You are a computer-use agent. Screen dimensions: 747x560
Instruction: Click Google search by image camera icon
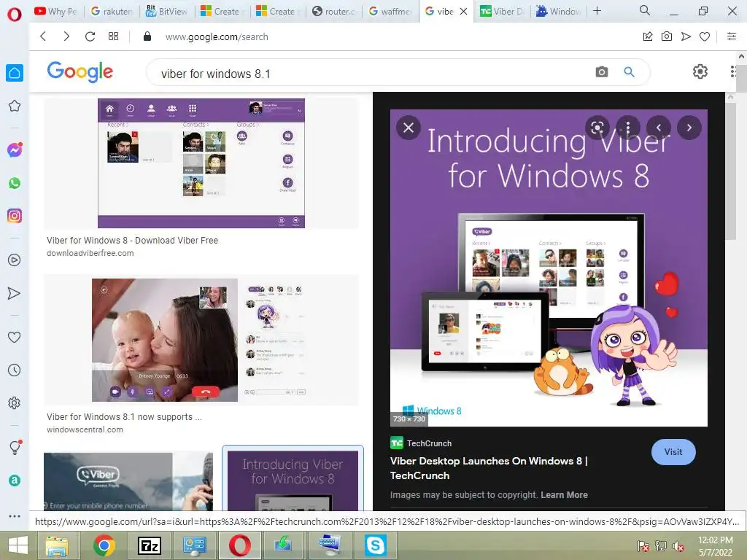tap(602, 72)
